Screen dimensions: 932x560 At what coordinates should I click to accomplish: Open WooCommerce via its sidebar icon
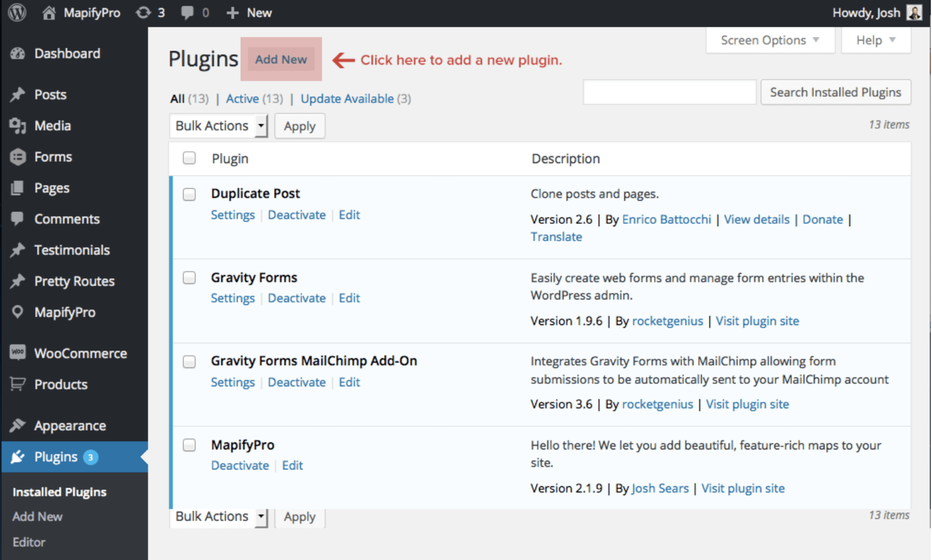[18, 353]
